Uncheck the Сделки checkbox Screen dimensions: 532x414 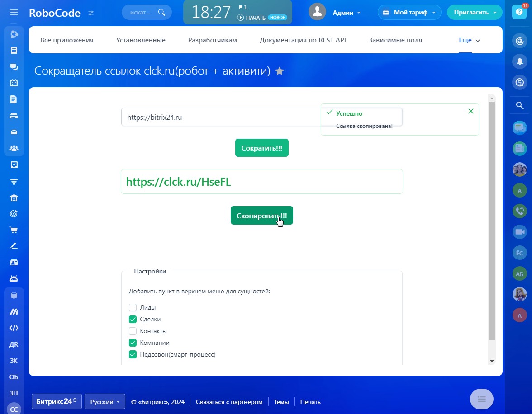pos(133,320)
